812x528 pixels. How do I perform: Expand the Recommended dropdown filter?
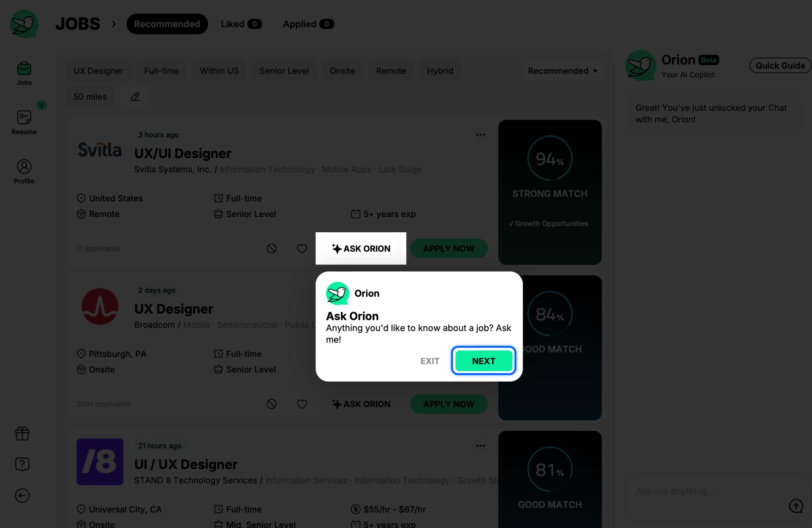tap(562, 70)
